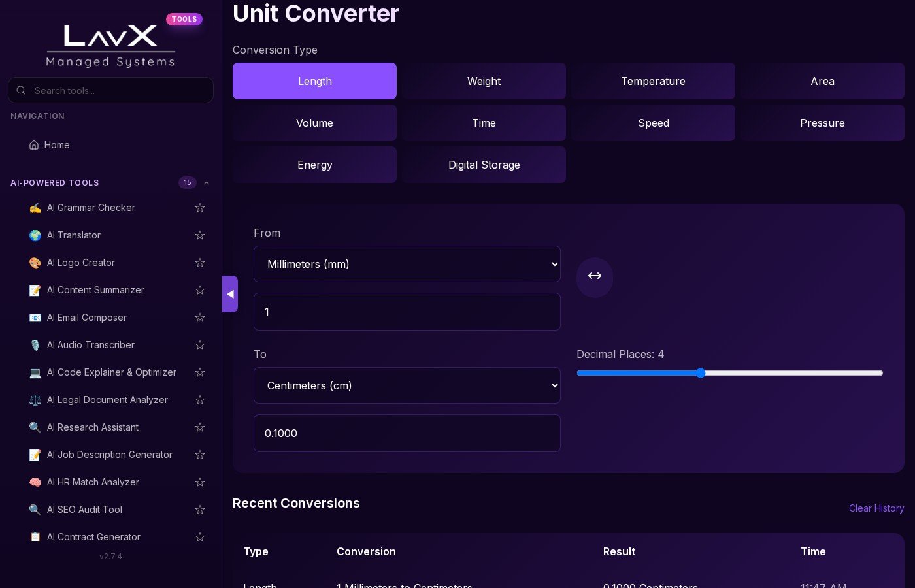The width and height of the screenshot is (915, 588).
Task: Toggle the star for AI Email Composer
Action: (200, 318)
